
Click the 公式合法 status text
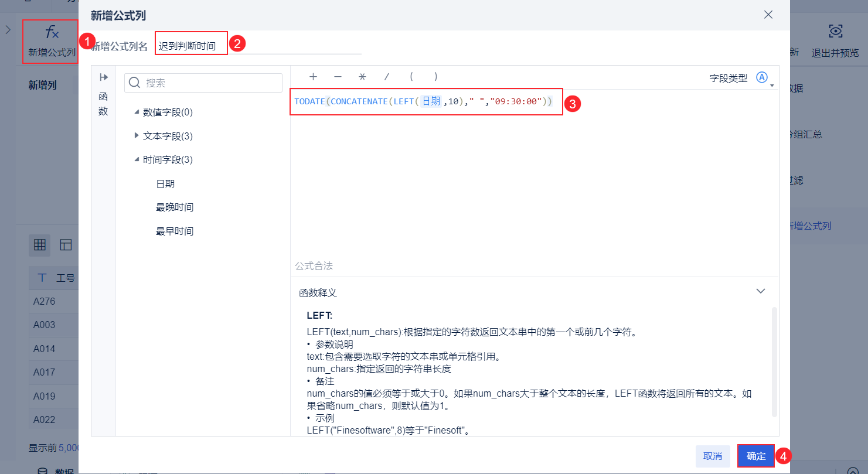point(314,266)
